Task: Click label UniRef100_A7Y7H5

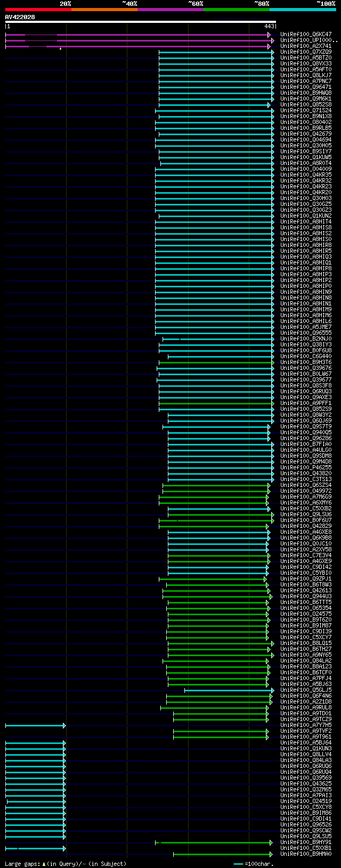Action: (x=306, y=725)
